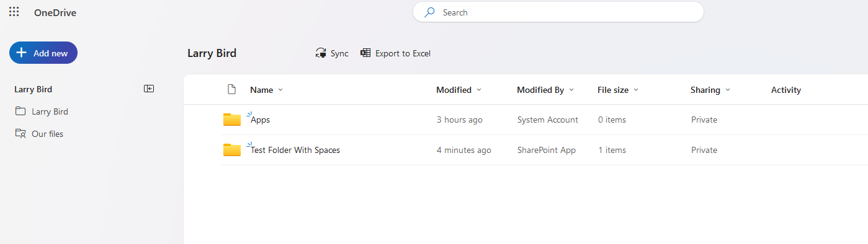
Task: Click the Activity column header
Action: point(786,90)
